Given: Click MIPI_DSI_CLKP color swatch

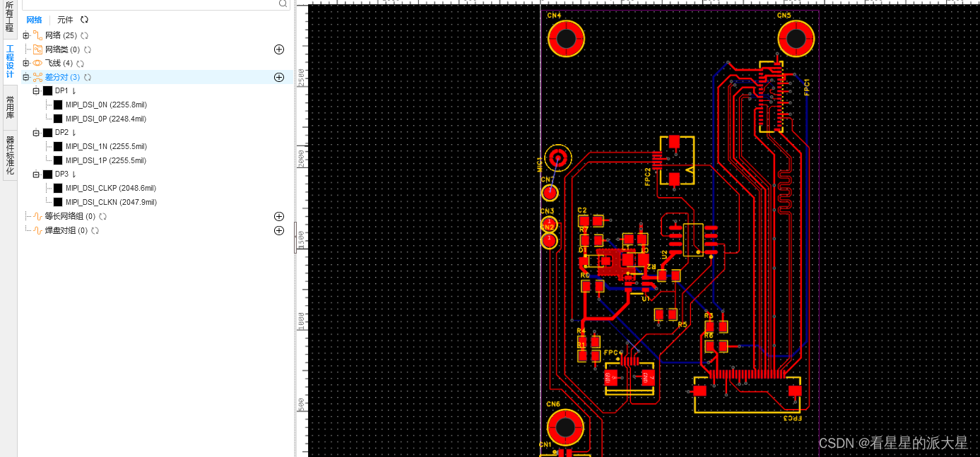Looking at the screenshot, I should point(58,188).
